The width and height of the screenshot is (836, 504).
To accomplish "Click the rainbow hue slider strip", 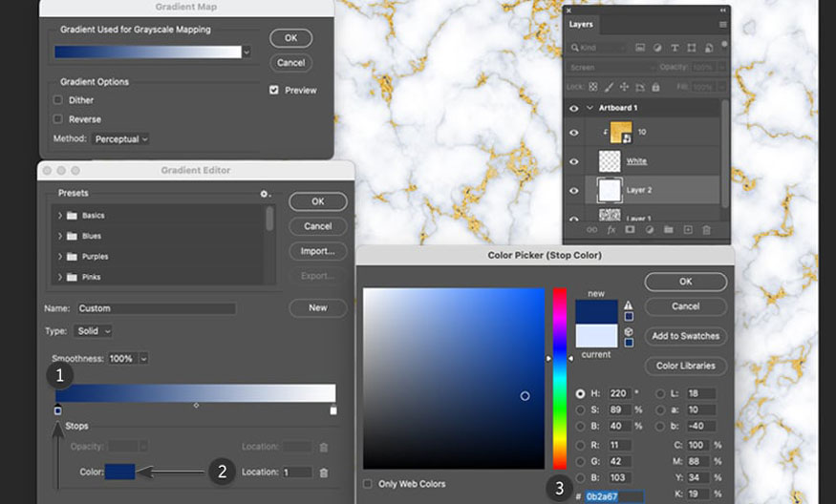I will [x=560, y=379].
